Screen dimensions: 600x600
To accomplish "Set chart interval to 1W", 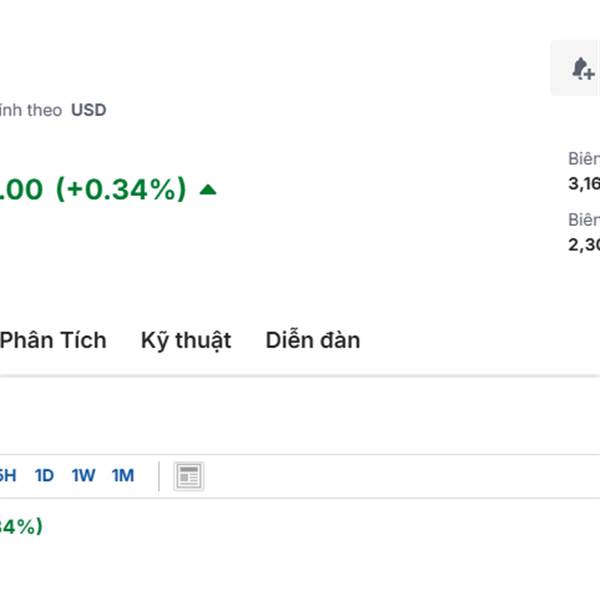I will [83, 476].
